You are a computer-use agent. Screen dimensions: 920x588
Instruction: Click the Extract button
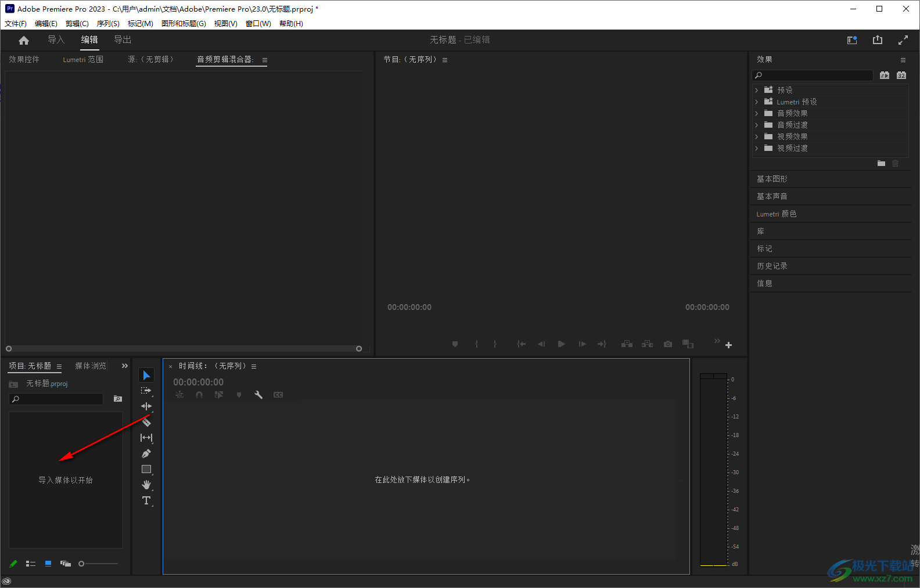pyautogui.click(x=647, y=344)
